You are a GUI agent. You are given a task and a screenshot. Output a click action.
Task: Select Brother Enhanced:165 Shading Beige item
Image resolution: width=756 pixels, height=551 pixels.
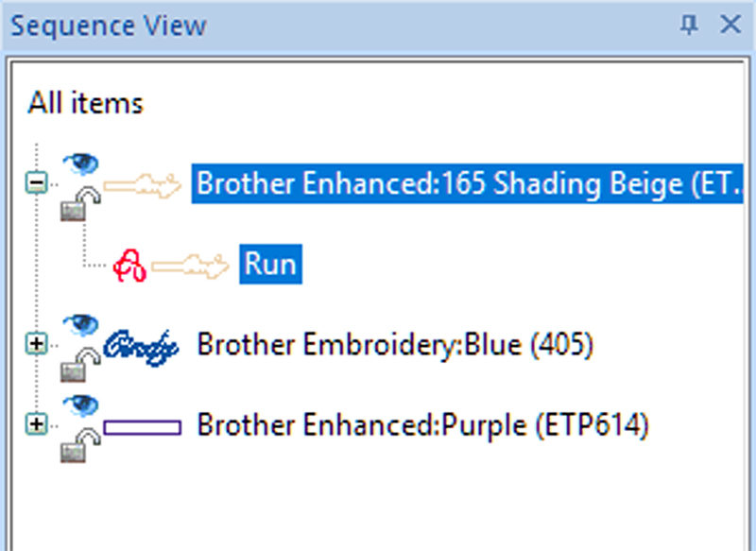point(468,183)
